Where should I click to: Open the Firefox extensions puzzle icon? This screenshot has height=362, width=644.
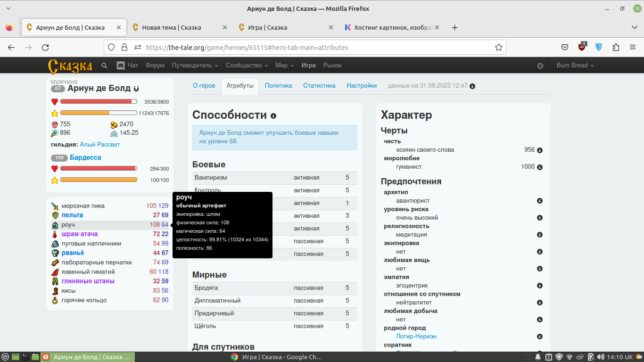[616, 47]
